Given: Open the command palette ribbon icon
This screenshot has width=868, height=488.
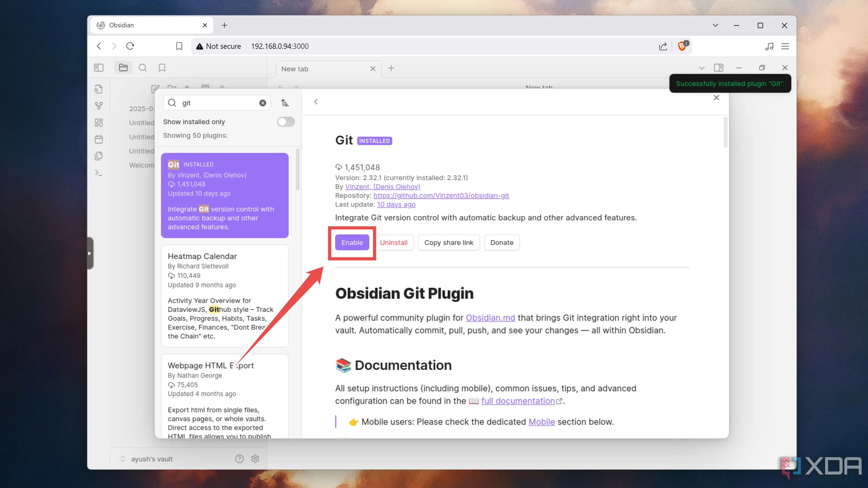Looking at the screenshot, I should (x=99, y=173).
